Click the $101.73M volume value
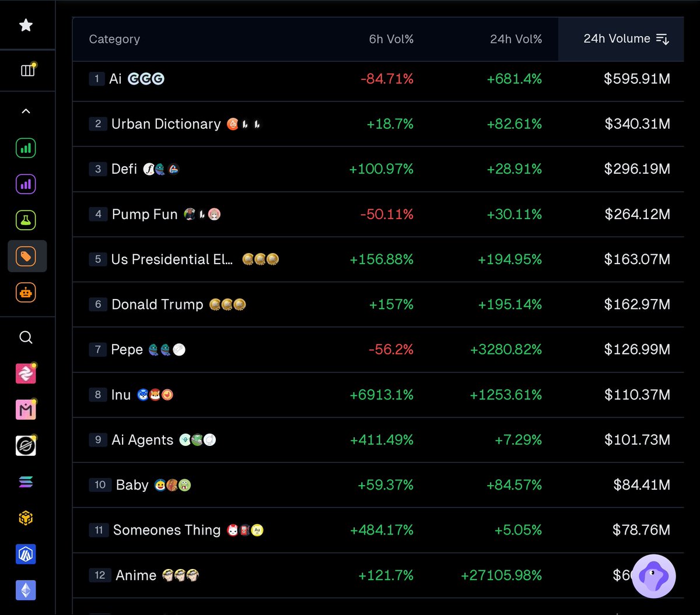700x615 pixels. (638, 440)
